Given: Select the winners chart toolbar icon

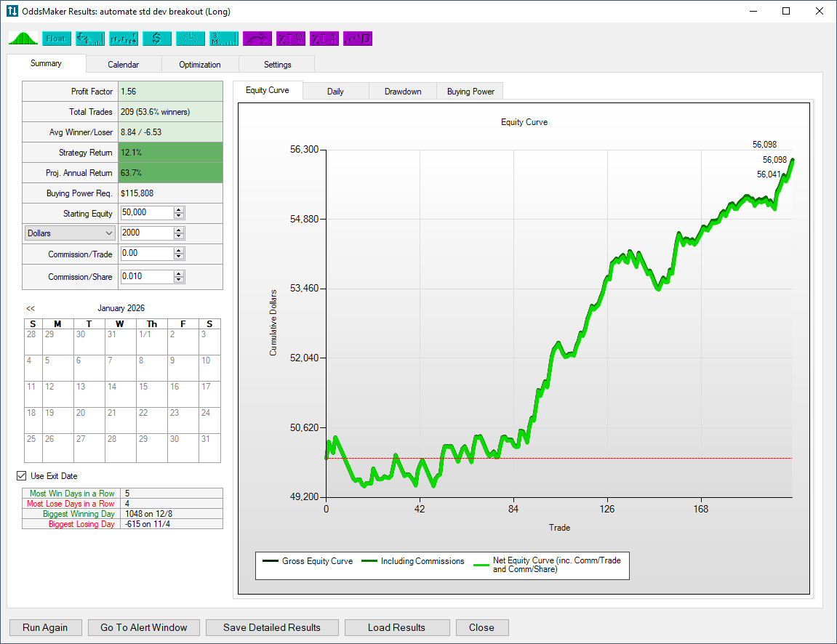Looking at the screenshot, I should (124, 38).
